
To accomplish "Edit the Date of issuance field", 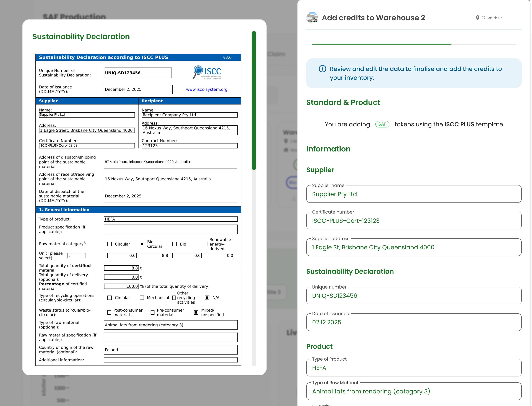I will 414,322.
